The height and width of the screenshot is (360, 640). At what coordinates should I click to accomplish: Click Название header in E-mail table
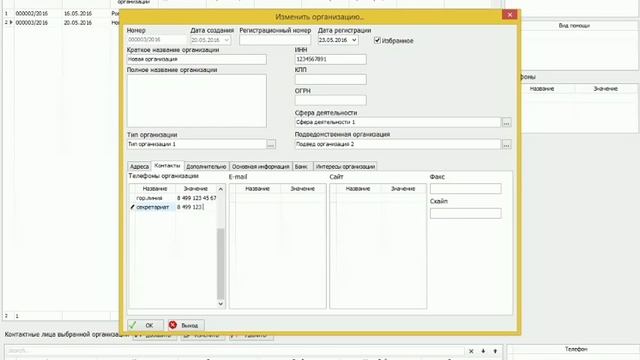click(x=258, y=189)
